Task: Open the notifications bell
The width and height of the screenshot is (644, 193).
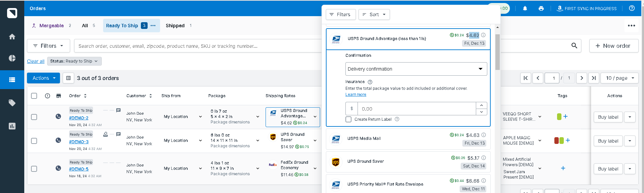Action: (525, 8)
